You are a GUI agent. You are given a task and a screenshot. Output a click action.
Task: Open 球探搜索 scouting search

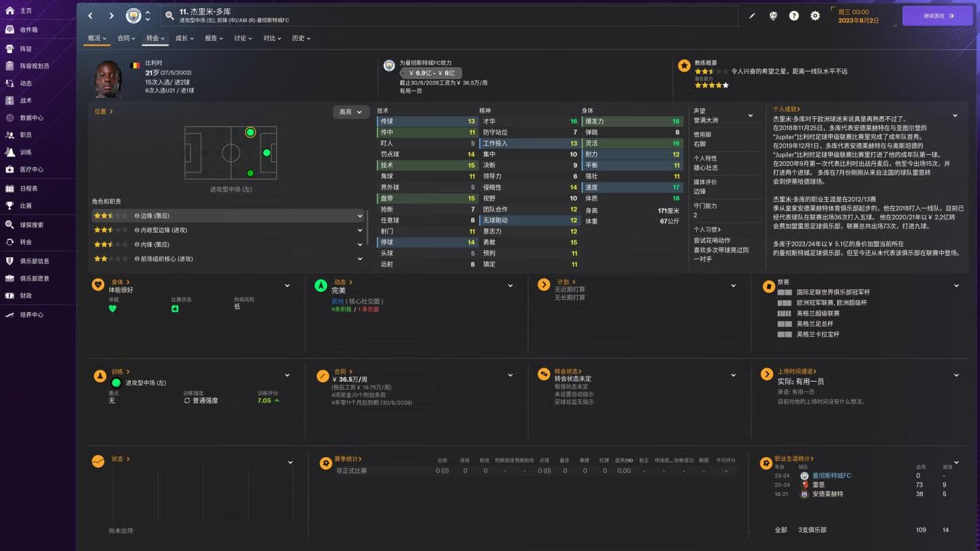pyautogui.click(x=31, y=224)
